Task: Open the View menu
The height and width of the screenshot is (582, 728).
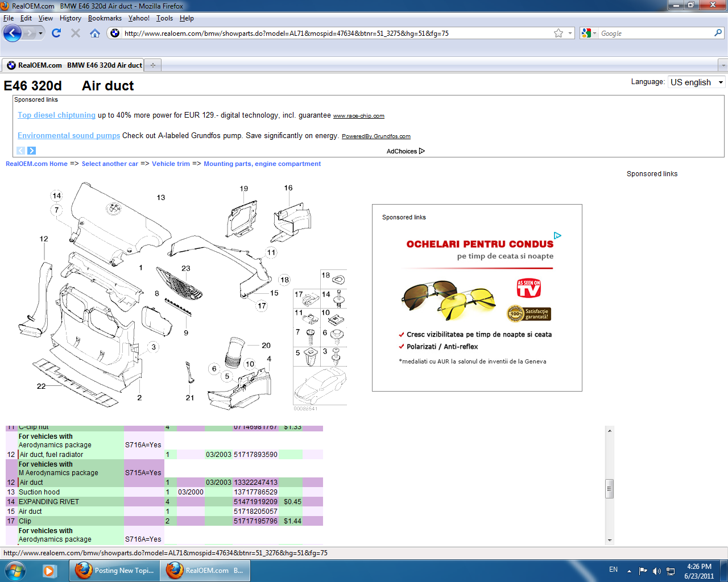Action: [45, 18]
